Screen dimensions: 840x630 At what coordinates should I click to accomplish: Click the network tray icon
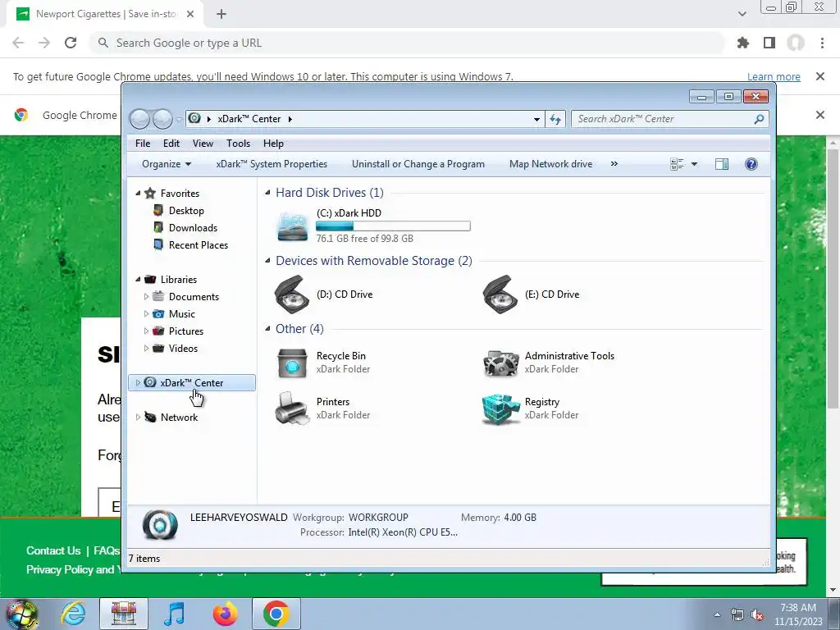click(x=737, y=615)
